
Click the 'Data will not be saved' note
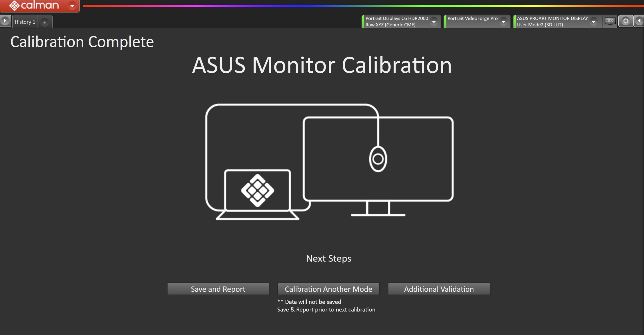(x=309, y=302)
